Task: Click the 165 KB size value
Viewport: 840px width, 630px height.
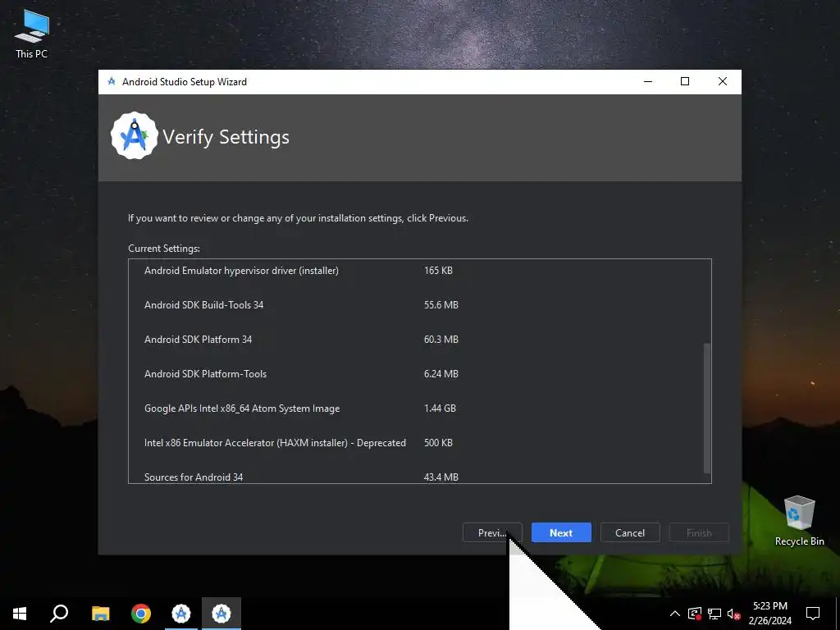Action: pos(438,271)
